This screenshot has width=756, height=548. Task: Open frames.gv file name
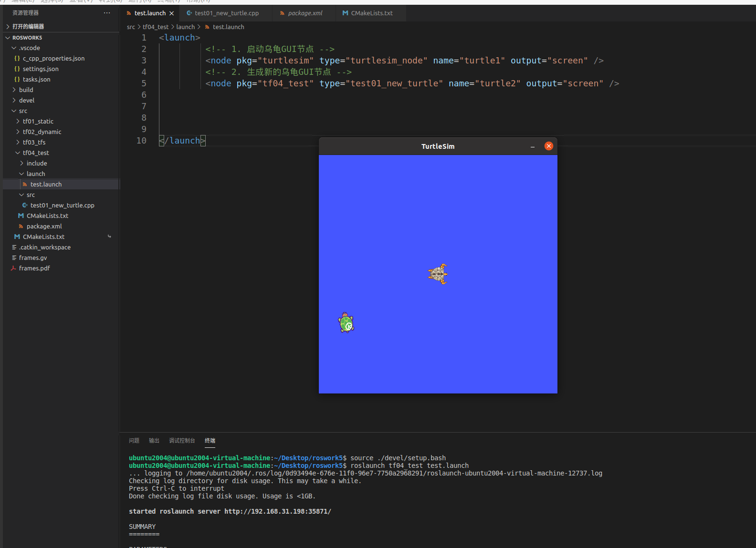(x=33, y=258)
